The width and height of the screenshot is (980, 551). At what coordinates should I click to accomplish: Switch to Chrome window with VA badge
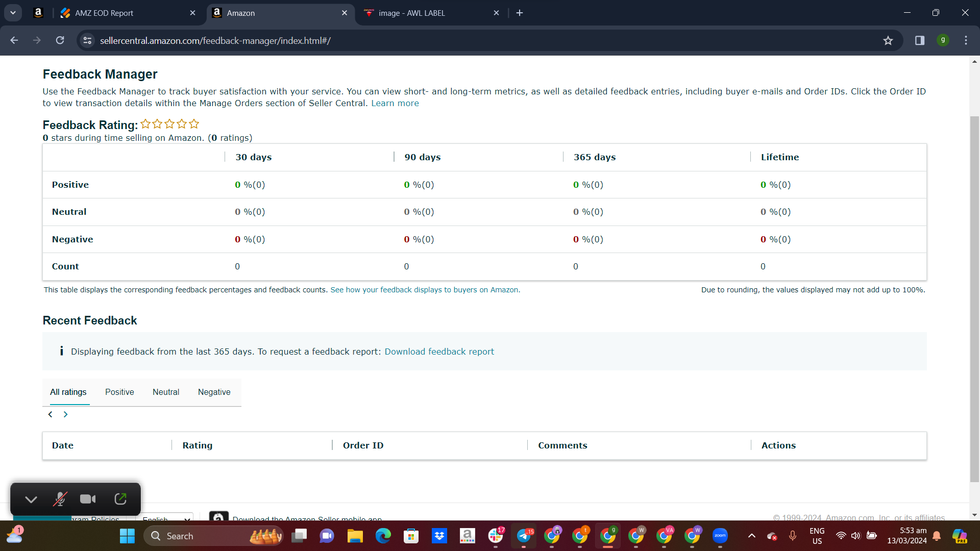664,536
